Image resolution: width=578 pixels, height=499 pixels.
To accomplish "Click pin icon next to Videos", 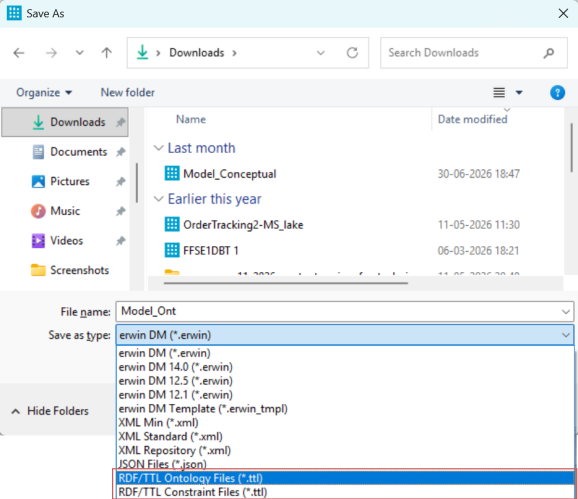I will coord(121,241).
